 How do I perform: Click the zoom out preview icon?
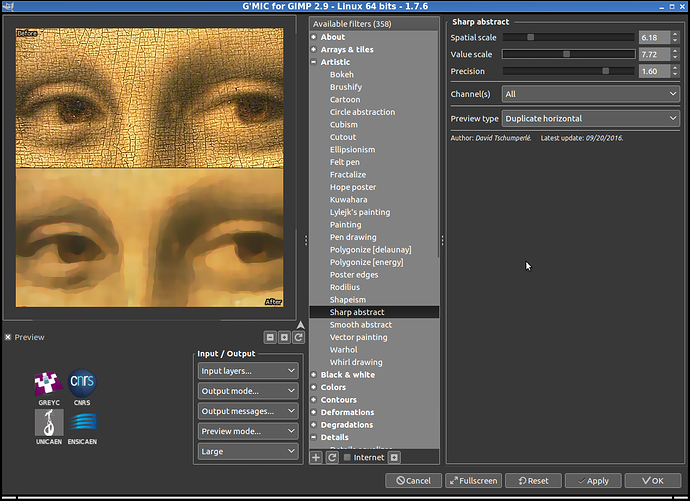click(270, 337)
